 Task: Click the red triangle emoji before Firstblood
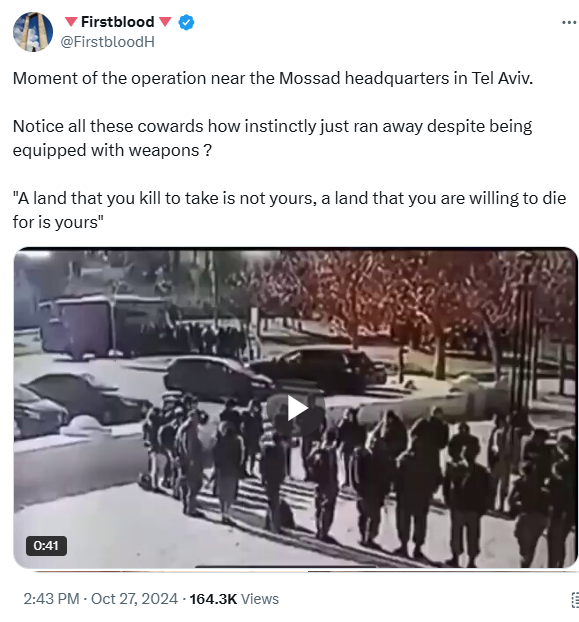pyautogui.click(x=71, y=21)
